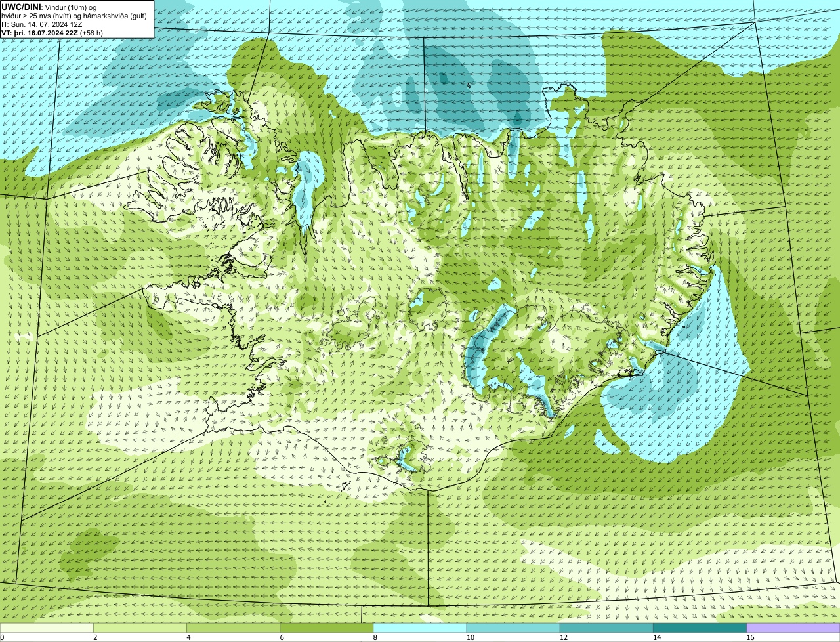Click the legend scale label '0'
Image resolution: width=840 pixels, height=642 pixels.
click(2, 637)
